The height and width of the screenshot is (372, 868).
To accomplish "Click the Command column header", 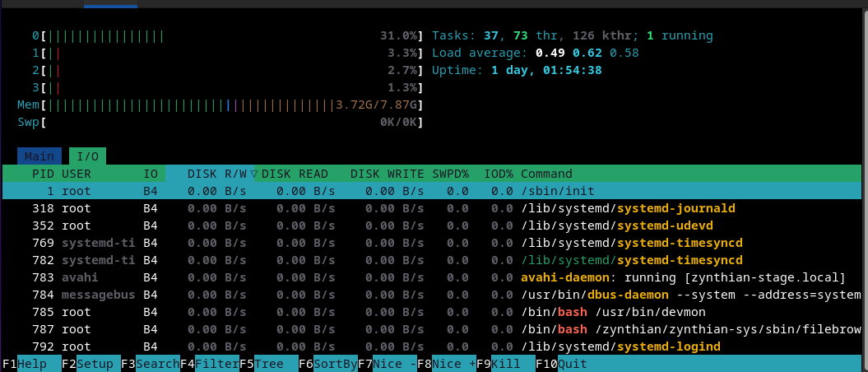I will point(546,174).
